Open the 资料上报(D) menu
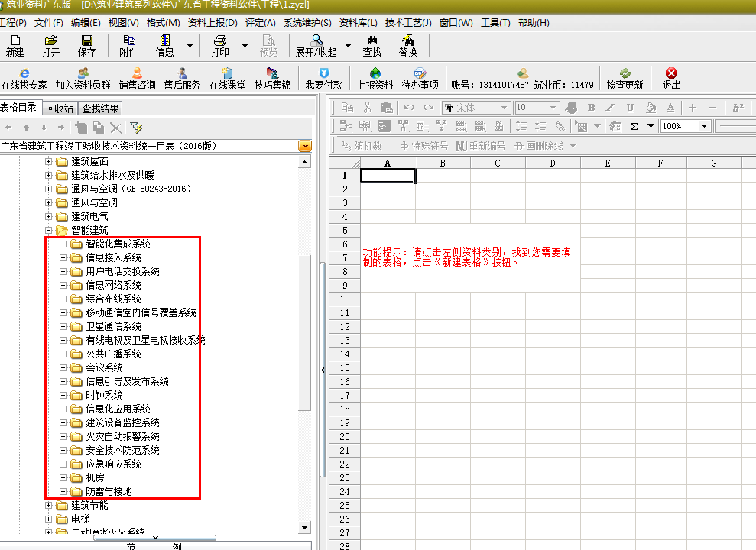756x550 pixels. pos(213,23)
